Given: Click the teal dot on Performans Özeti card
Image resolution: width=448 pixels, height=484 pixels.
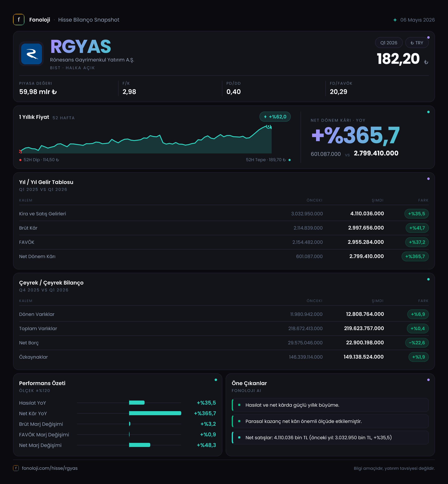Looking at the screenshot, I should (216, 380).
